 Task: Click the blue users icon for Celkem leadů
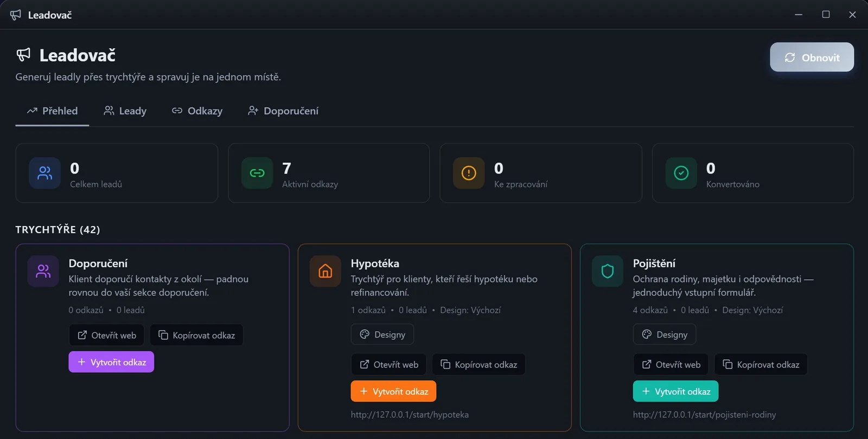45,173
